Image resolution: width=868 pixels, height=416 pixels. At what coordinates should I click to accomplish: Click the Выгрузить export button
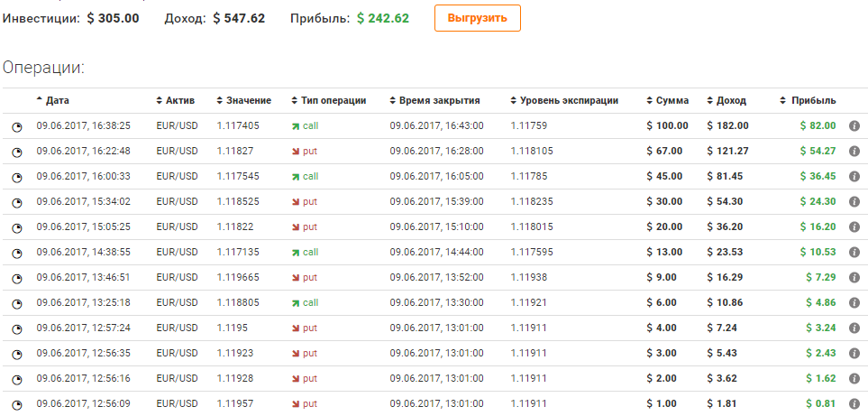coord(477,18)
